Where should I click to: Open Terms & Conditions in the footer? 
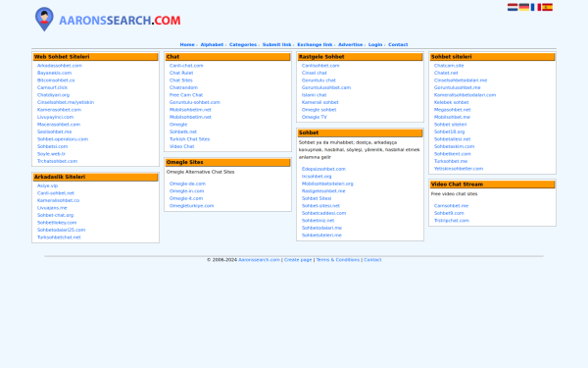coord(337,260)
